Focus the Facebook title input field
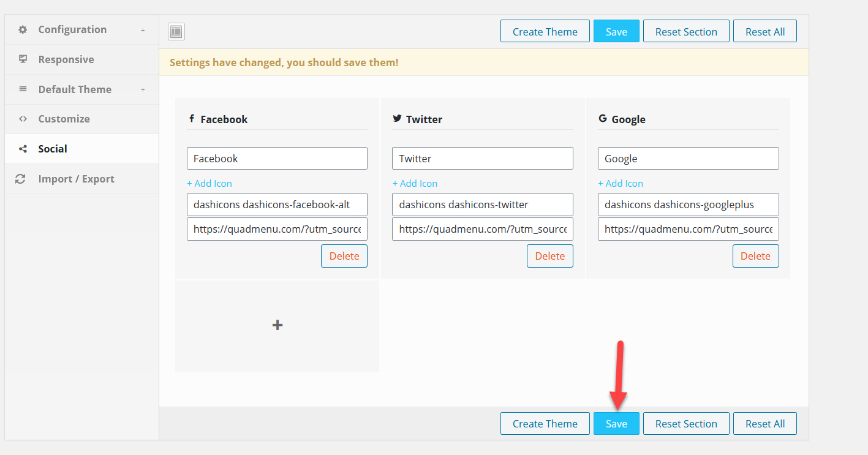Screen dimensions: 868x455 point(277,158)
